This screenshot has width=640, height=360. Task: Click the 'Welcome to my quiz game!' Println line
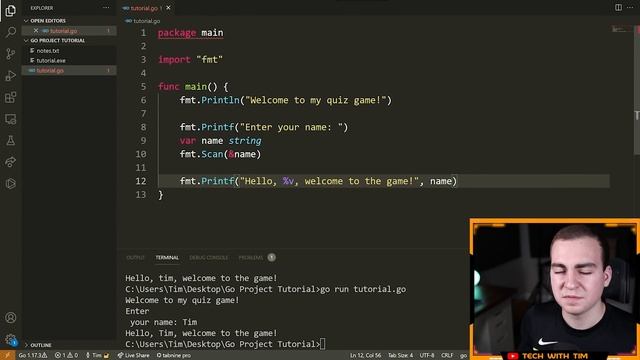[x=286, y=100]
